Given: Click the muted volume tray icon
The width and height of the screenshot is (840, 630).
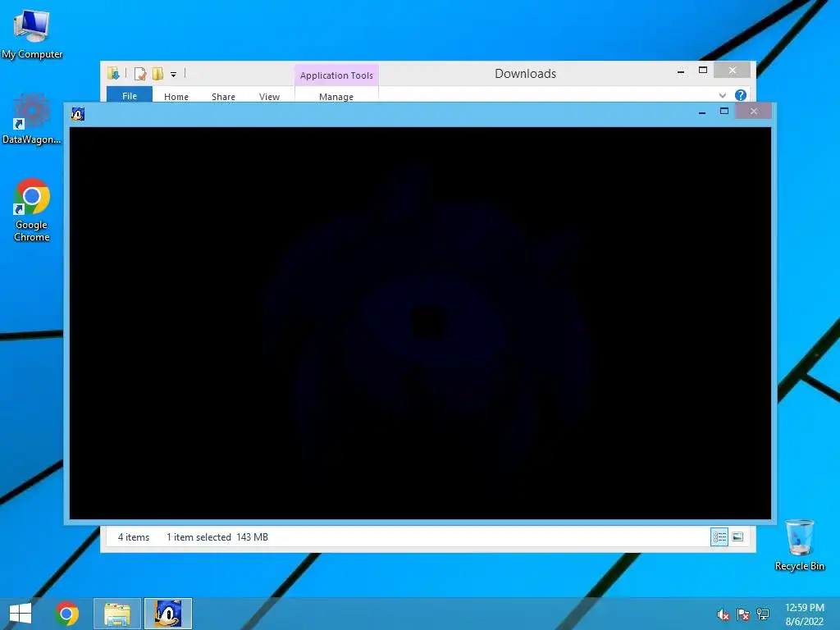Looking at the screenshot, I should point(724,614).
